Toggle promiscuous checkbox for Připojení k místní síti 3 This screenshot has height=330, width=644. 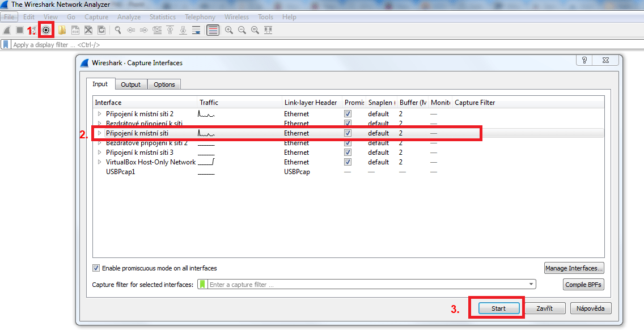click(348, 153)
